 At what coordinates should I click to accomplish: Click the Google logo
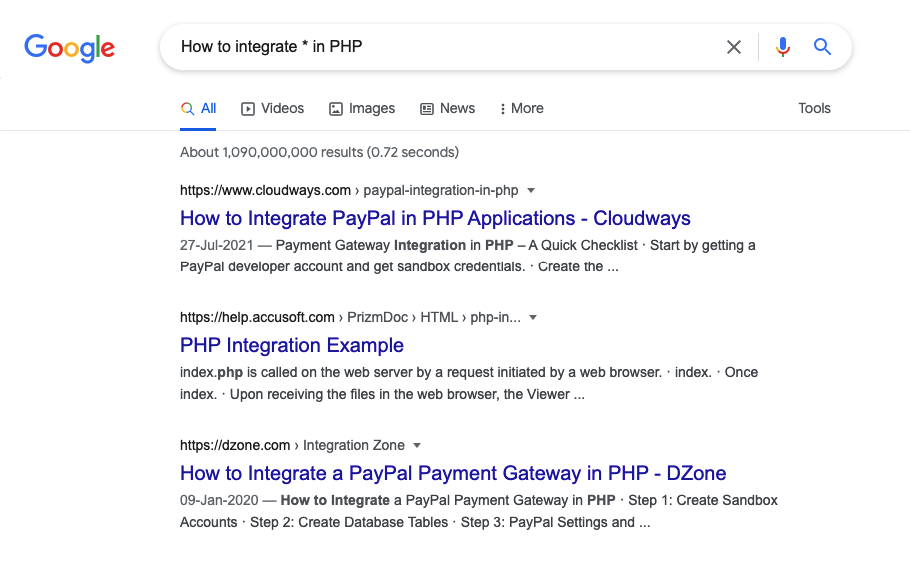[70, 48]
